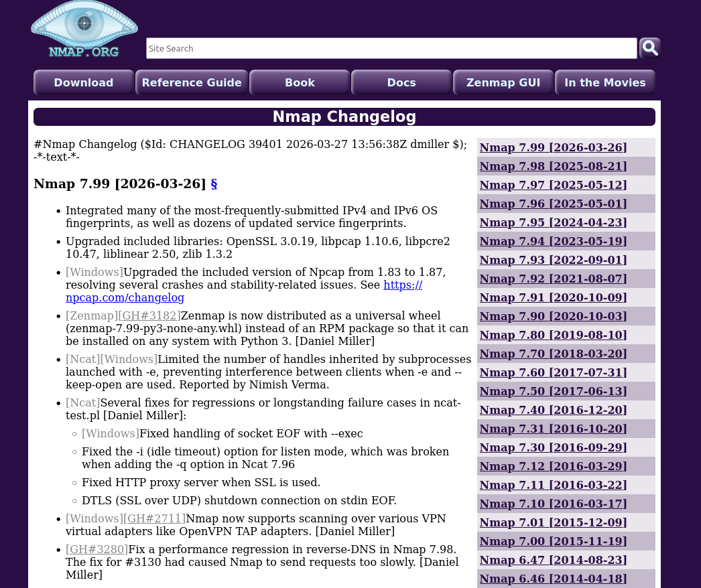Open the Nmap 7.80 release notes
The height and width of the screenshot is (588, 701).
click(553, 334)
